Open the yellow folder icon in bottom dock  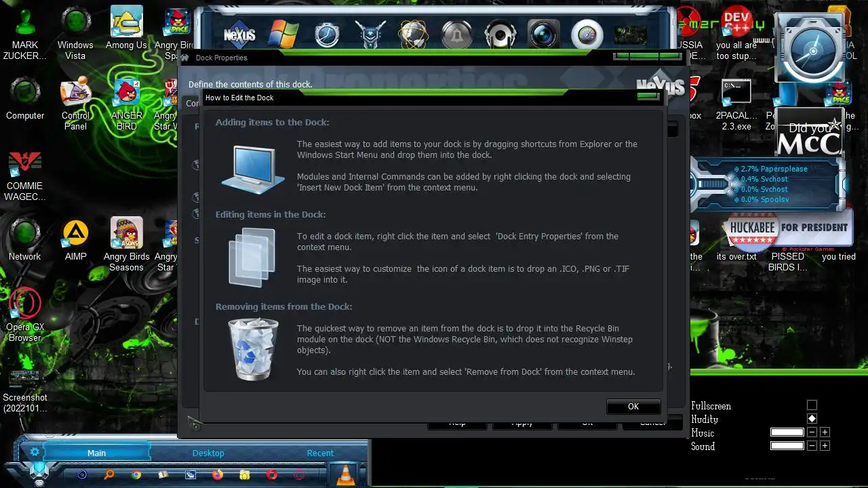click(245, 474)
